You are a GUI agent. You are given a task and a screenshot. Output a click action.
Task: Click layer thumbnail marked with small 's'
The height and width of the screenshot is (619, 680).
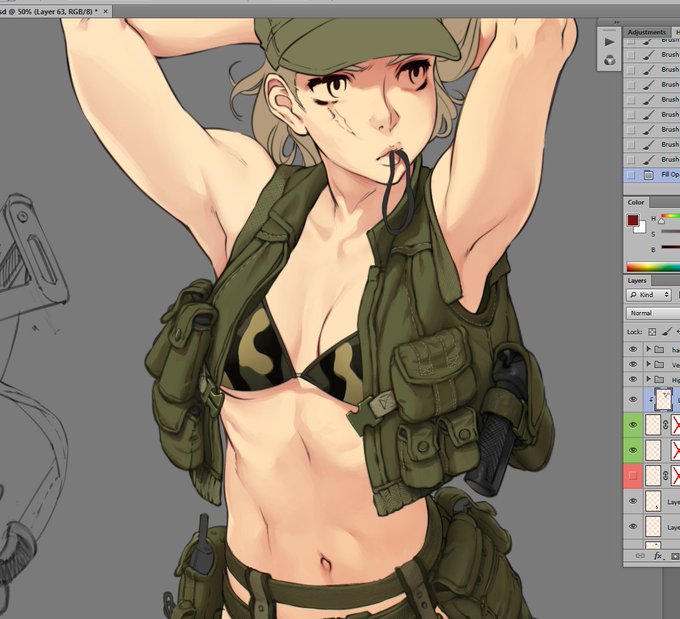click(653, 501)
